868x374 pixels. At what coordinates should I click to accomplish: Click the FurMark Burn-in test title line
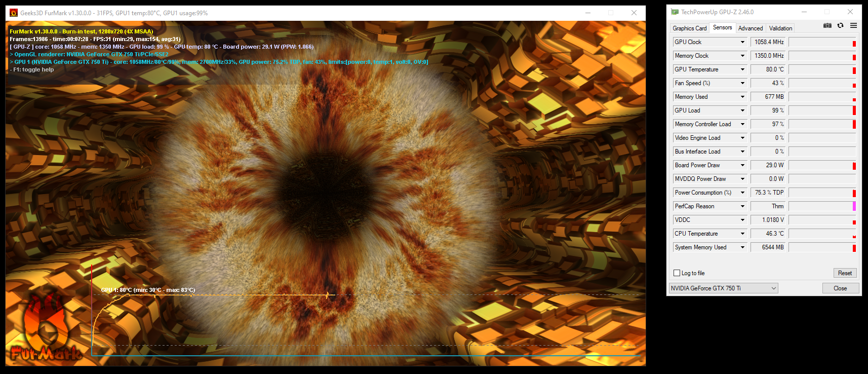(81, 31)
